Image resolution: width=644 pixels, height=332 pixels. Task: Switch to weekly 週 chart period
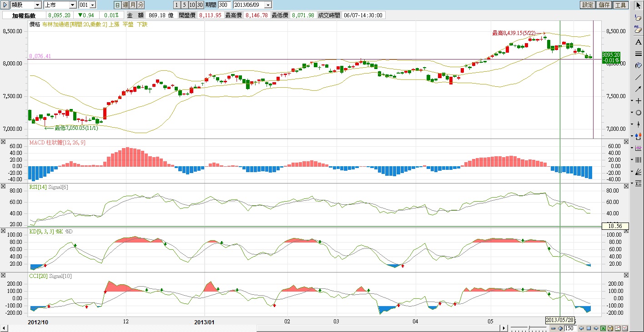tap(125, 5)
